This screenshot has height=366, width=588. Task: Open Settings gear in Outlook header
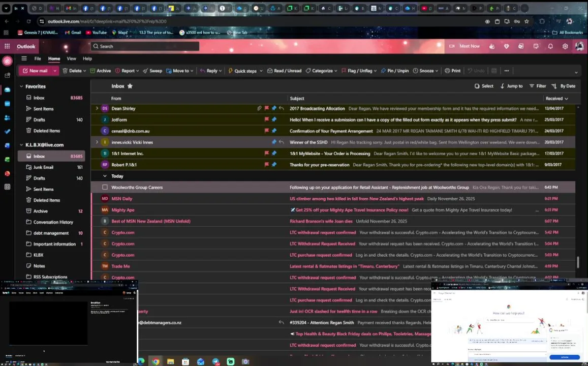565,46
